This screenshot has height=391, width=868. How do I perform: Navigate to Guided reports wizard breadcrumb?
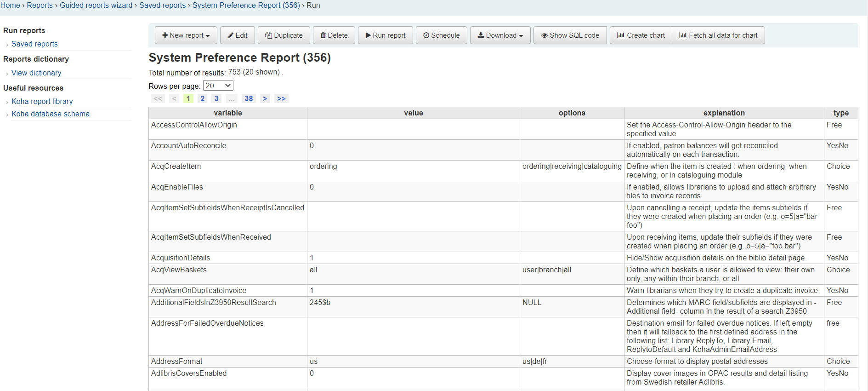pyautogui.click(x=96, y=6)
